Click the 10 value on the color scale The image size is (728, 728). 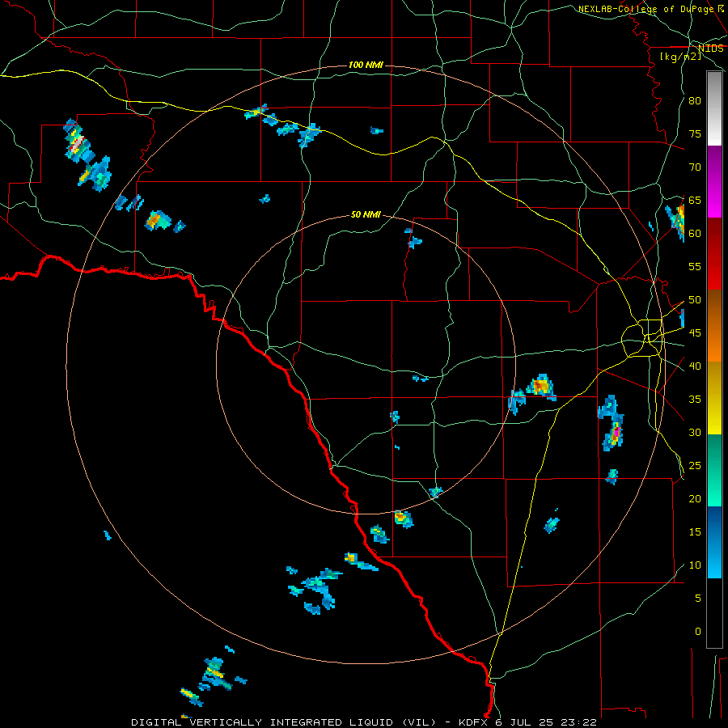695,565
